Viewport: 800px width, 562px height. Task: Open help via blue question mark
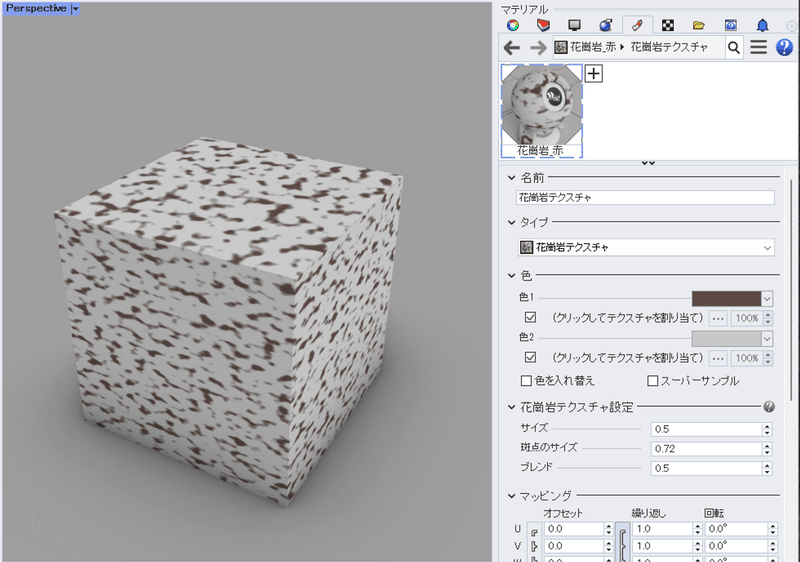coord(784,47)
